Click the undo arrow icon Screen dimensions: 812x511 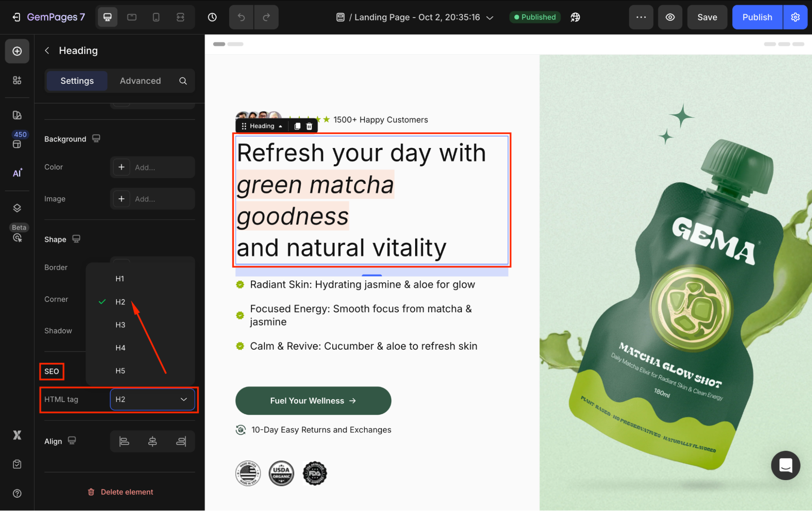tap(241, 17)
